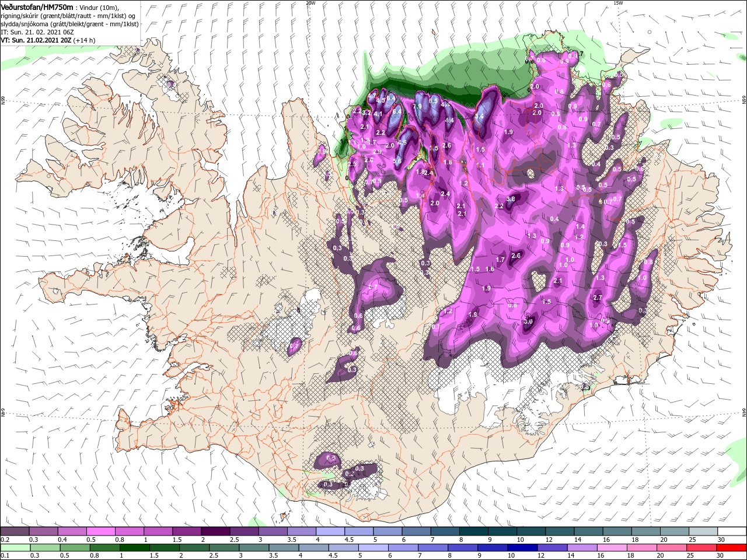
Task: Pick the upper snow scale swatch labeled 16
Action: coord(617,531)
